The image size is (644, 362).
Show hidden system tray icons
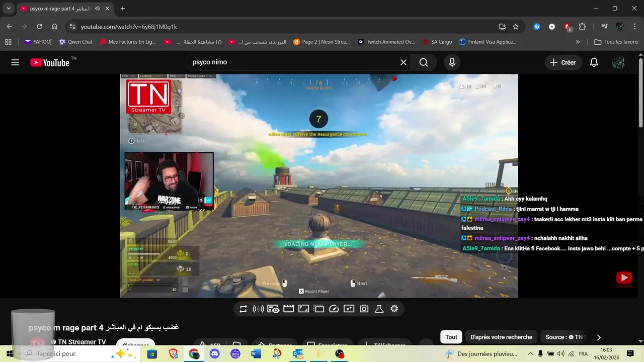pyautogui.click(x=530, y=354)
